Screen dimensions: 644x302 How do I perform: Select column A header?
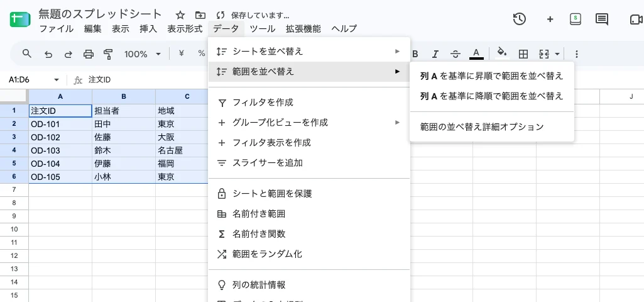pyautogui.click(x=60, y=96)
